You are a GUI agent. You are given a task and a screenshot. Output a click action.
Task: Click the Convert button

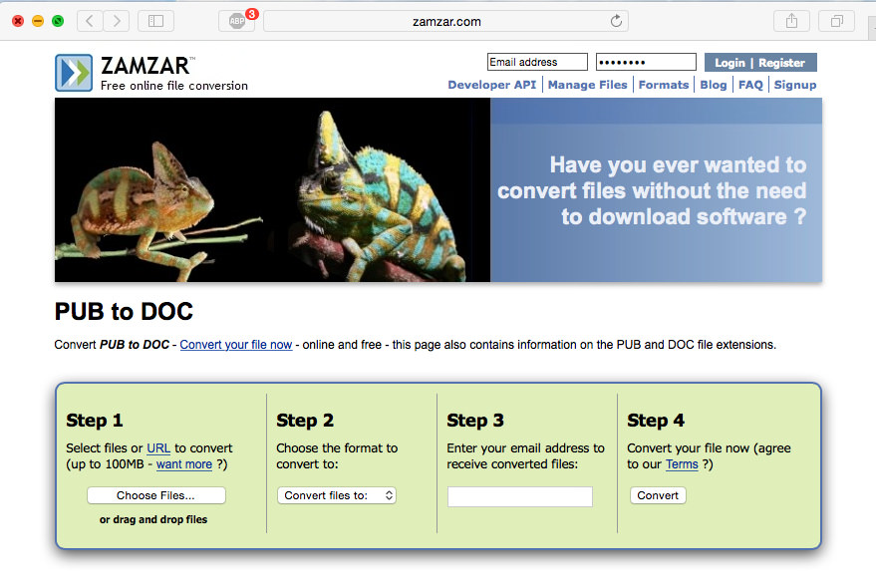click(x=658, y=495)
